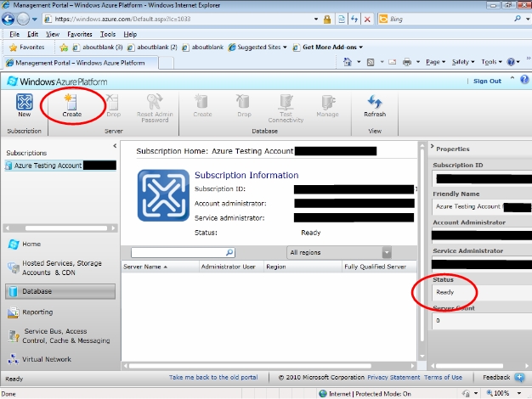Open the View menu
Image resolution: width=532 pixels, height=399 pixels.
coord(53,34)
